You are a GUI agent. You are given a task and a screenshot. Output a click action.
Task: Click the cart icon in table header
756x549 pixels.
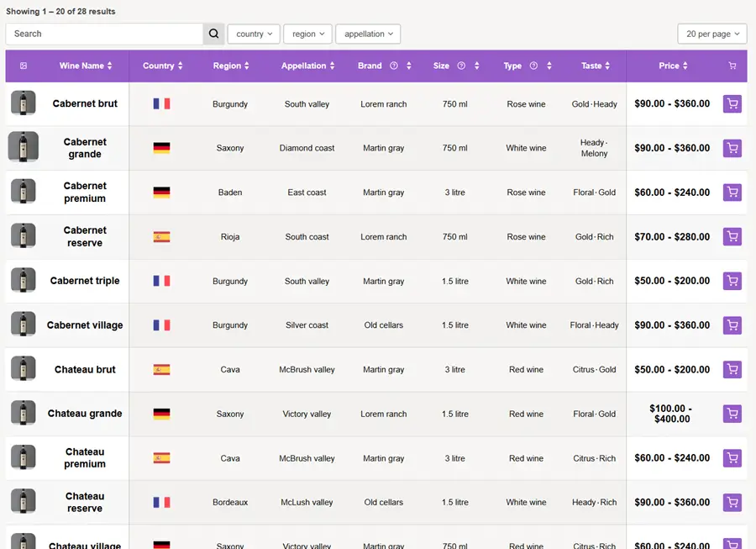[732, 66]
